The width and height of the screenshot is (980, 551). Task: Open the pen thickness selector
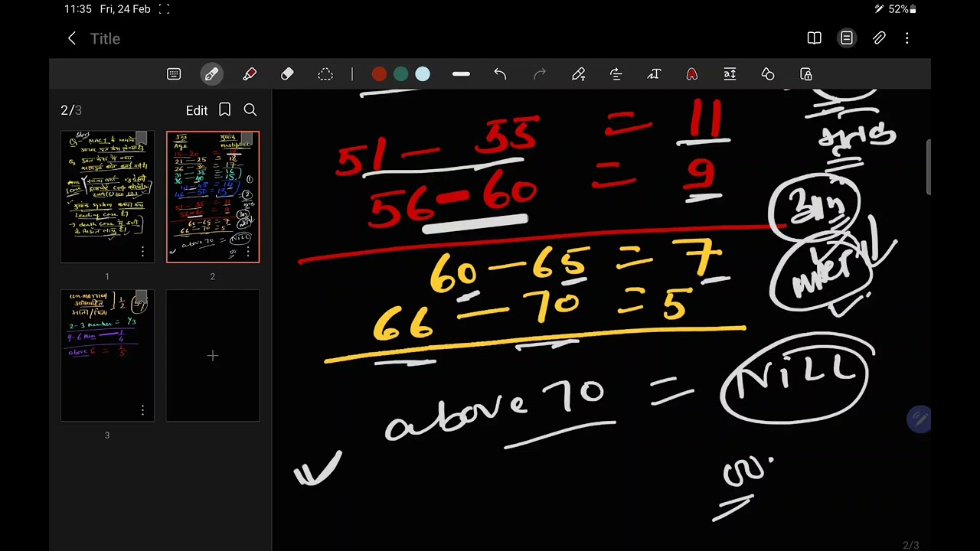[461, 74]
